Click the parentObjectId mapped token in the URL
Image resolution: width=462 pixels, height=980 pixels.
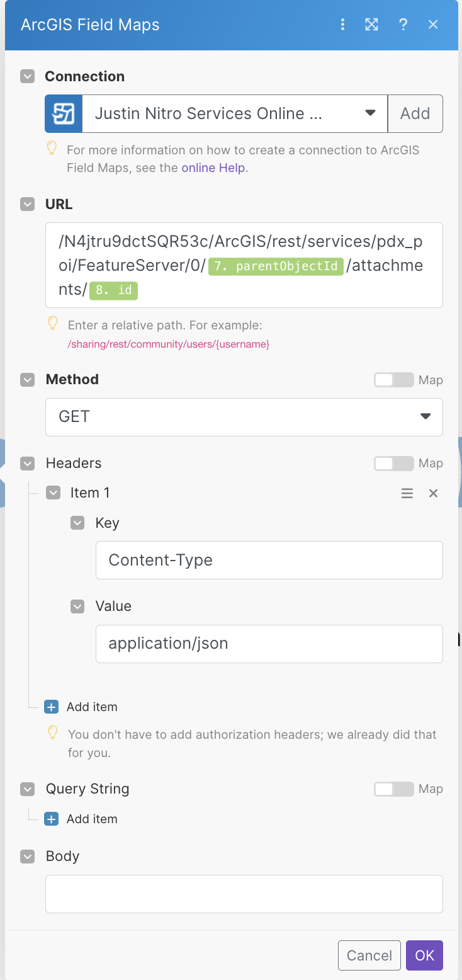pyautogui.click(x=276, y=266)
